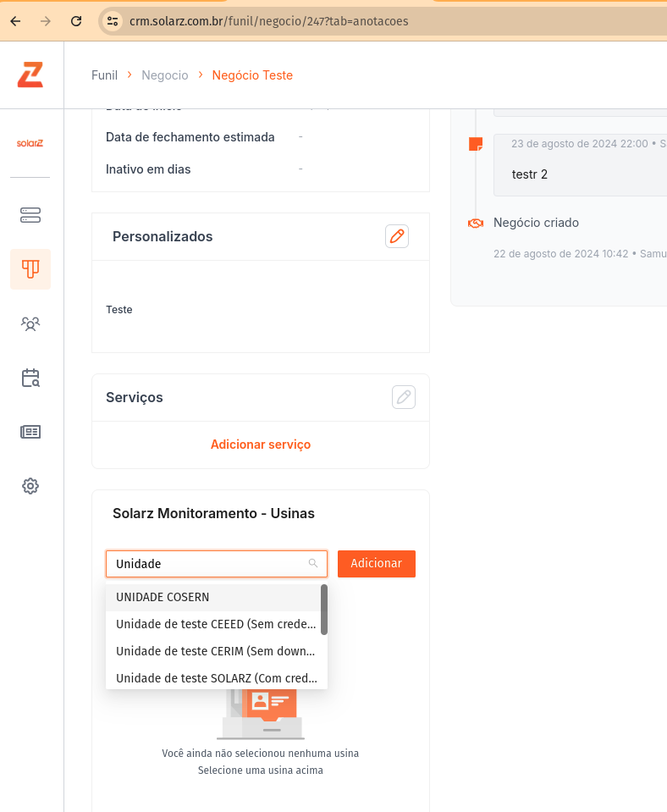Open the Funil sidebar icon

(30, 269)
